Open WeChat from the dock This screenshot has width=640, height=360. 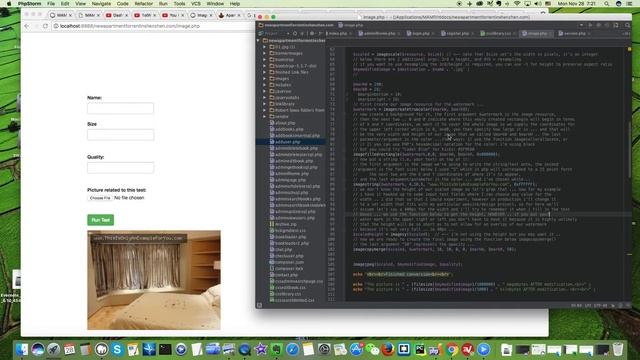[x=372, y=349]
